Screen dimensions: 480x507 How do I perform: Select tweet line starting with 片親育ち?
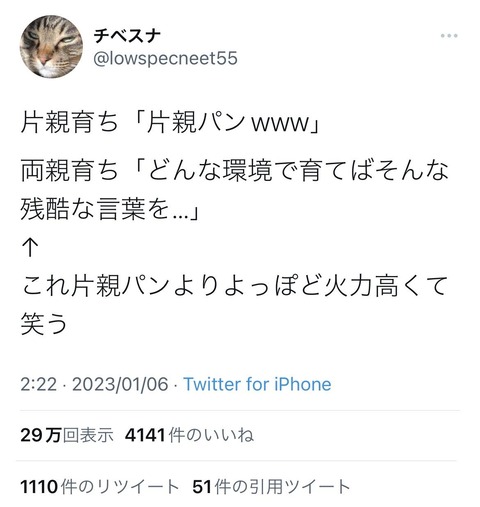coord(170,122)
